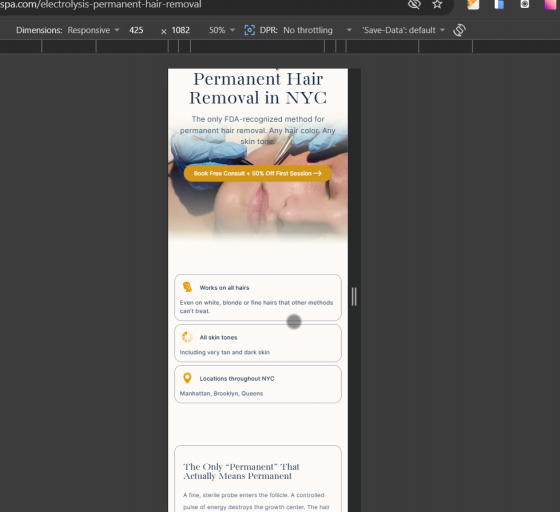
Task: Click Book Free Consult 50% Off button
Action: click(x=258, y=173)
